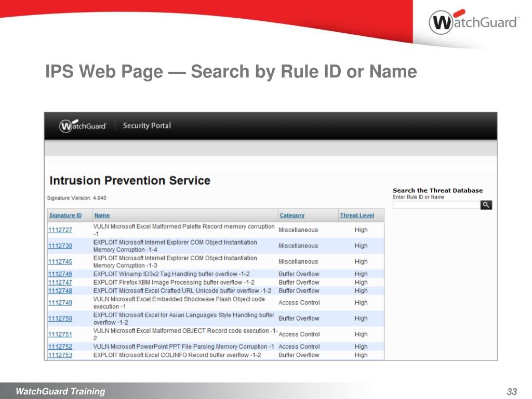Click the WatchGuard logo in Security Portal header
Screen dimensions: 532x399
pos(83,126)
